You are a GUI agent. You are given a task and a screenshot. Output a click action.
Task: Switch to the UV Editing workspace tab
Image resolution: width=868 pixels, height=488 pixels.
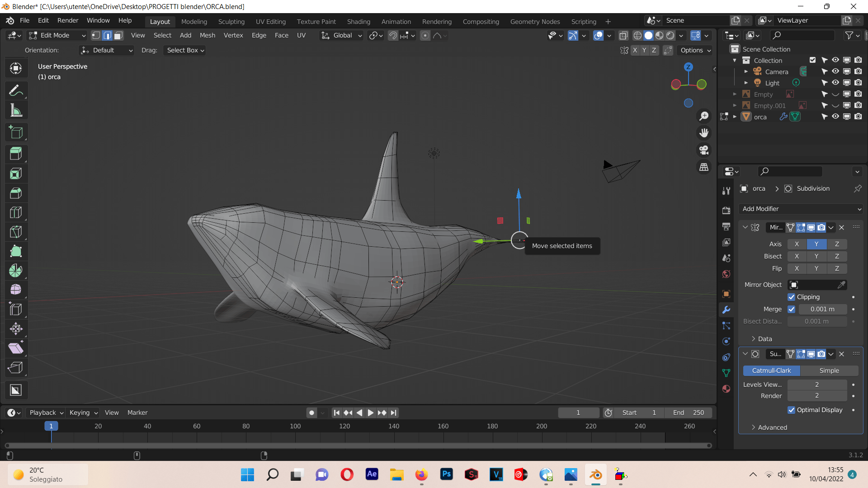coord(270,22)
